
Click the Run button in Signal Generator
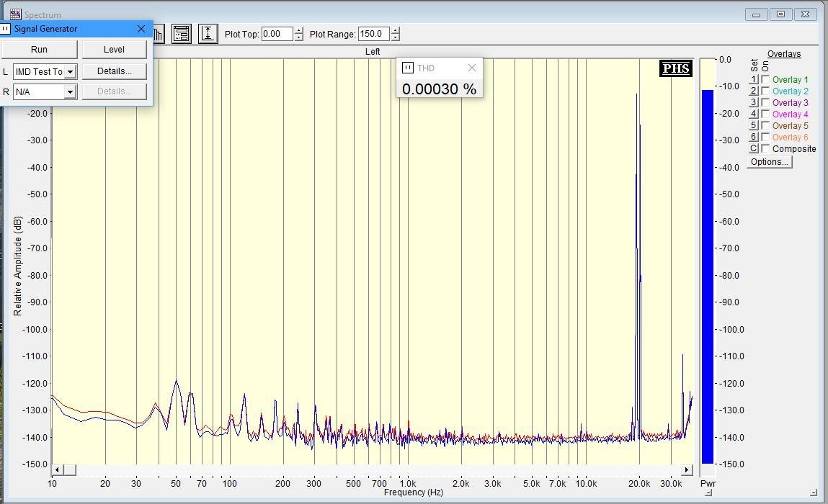pos(40,50)
